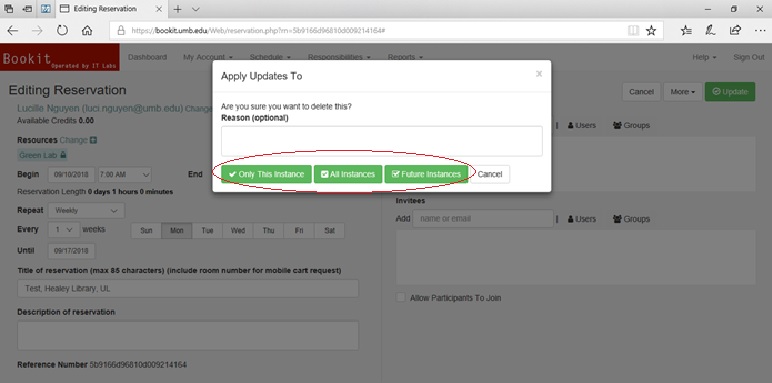Image resolution: width=772 pixels, height=383 pixels.
Task: Select Future Instances button
Action: click(426, 174)
